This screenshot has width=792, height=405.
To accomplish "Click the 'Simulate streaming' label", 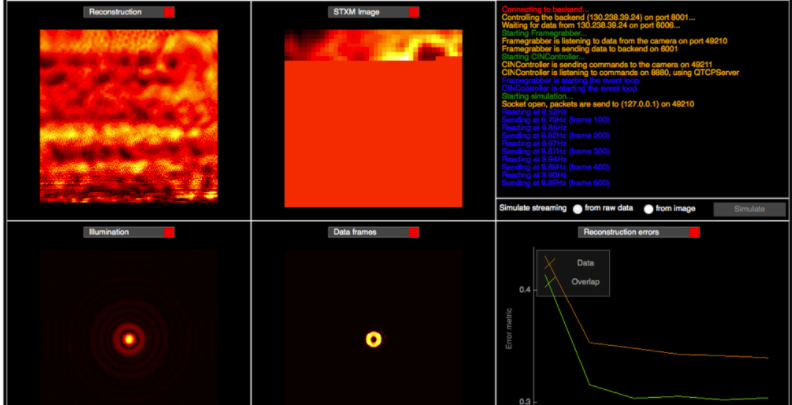I will click(x=533, y=208).
